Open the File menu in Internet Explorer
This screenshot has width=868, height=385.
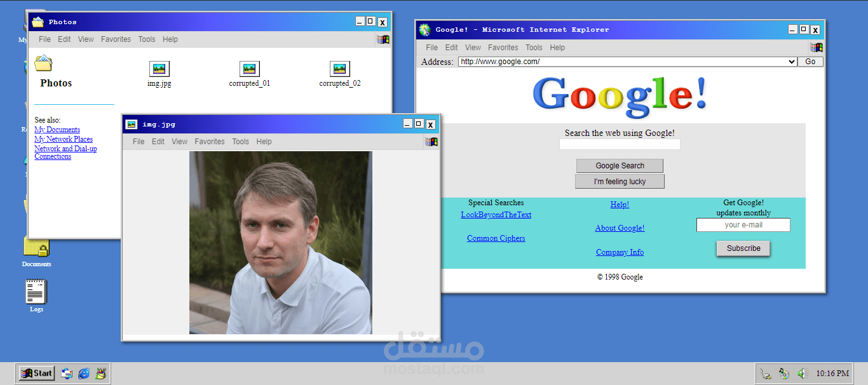point(432,48)
